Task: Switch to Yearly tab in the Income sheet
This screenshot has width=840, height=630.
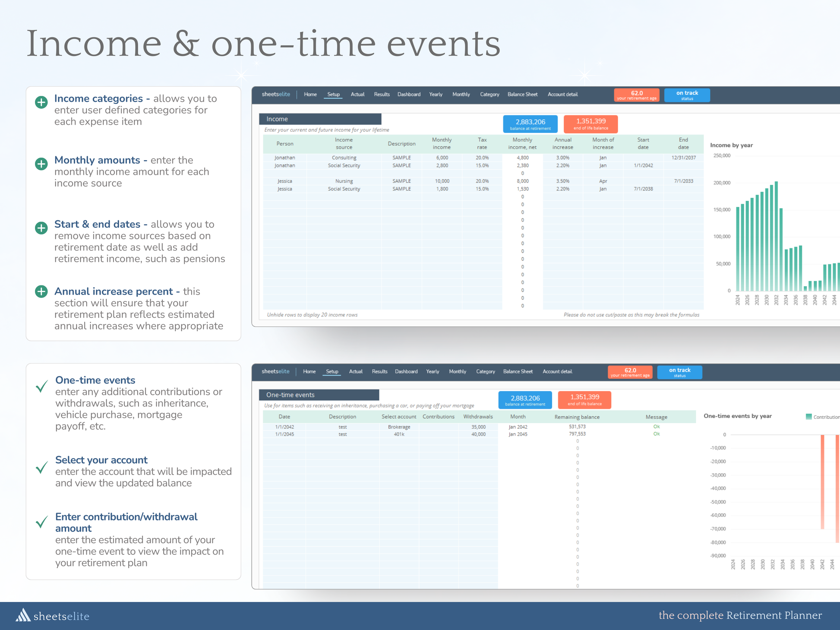Action: pyautogui.click(x=436, y=94)
